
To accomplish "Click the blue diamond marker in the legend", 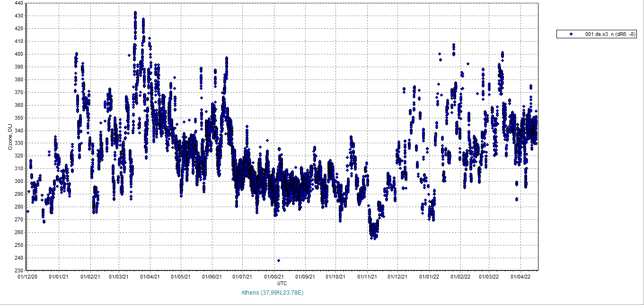I will 571,34.
